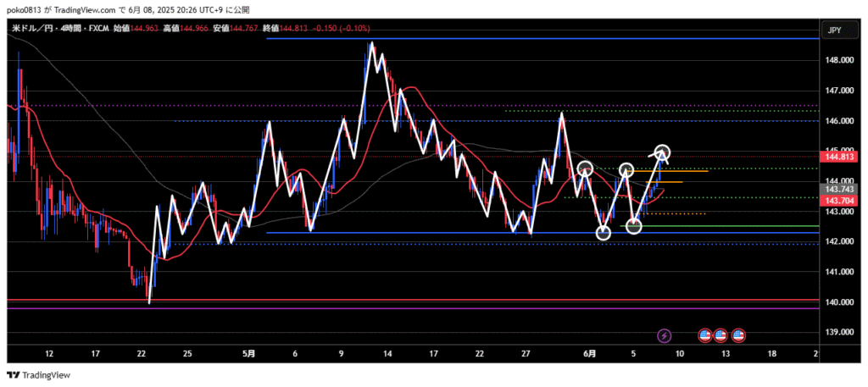
Task: Click the white circle marker near June 5 low
Action: [x=633, y=225]
